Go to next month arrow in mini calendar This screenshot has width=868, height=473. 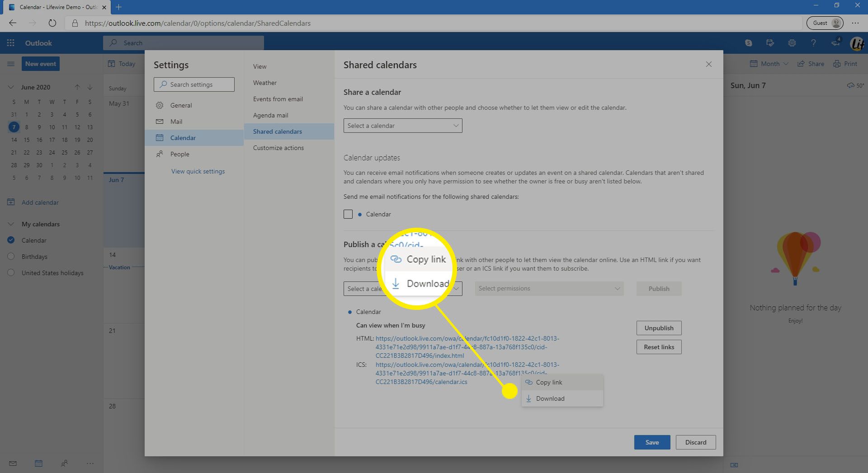click(x=90, y=87)
